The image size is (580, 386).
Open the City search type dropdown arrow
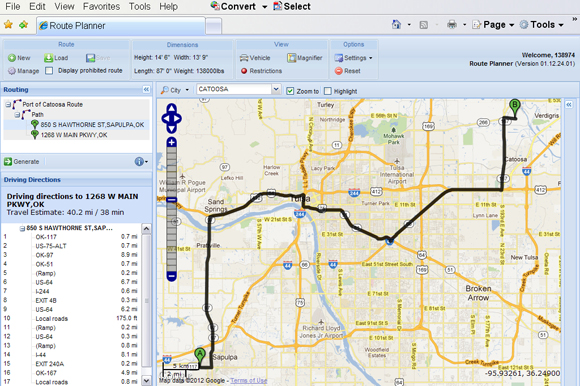point(187,90)
